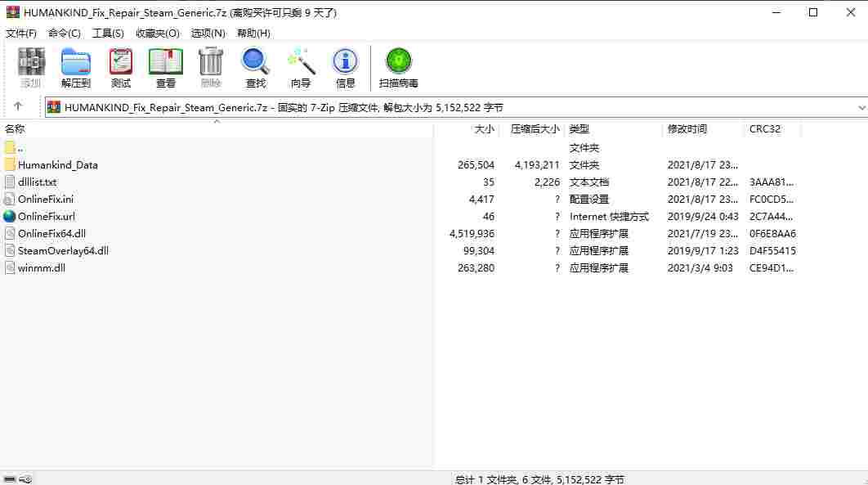868x485 pixels.
Task: Click the 配置设置 type cell
Action: point(589,200)
